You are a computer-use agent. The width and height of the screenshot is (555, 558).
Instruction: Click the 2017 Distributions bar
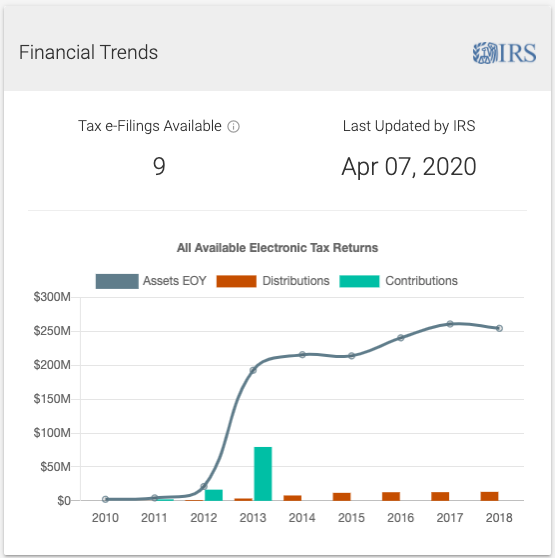(440, 496)
